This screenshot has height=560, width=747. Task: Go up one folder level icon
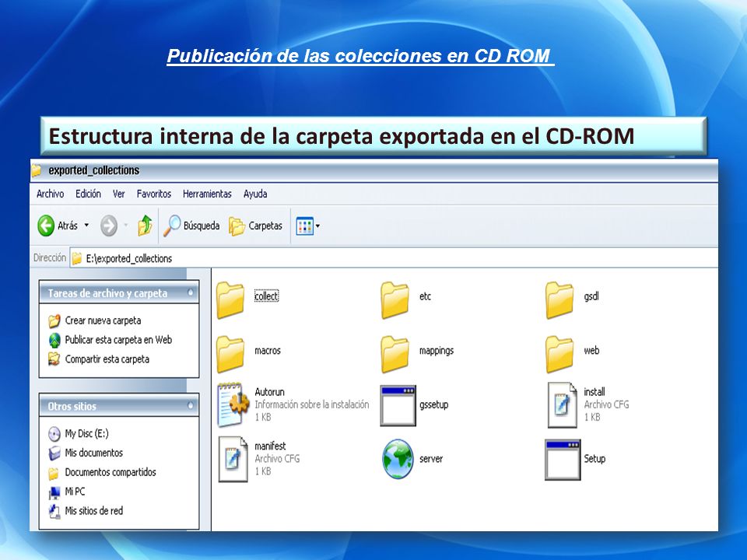[145, 226]
